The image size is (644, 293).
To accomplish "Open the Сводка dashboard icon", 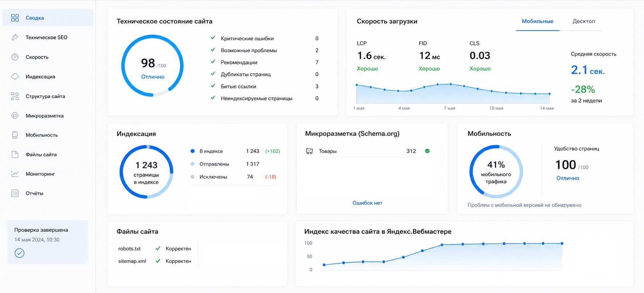I will tap(15, 18).
